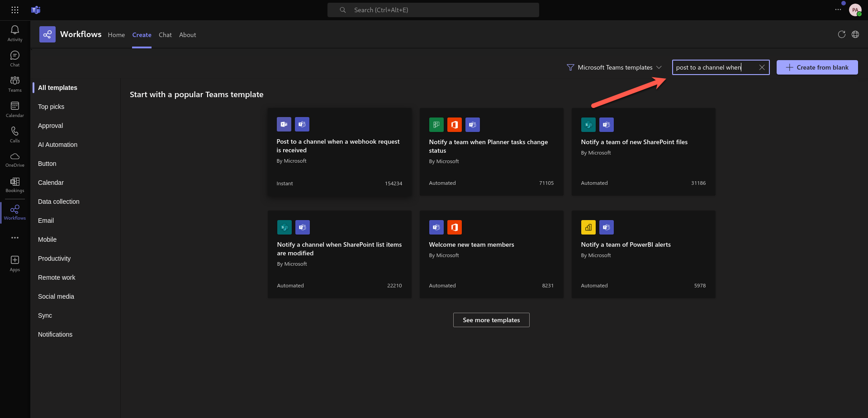868x418 pixels.
Task: Open Notify a team Planner tasks template
Action: (x=491, y=152)
